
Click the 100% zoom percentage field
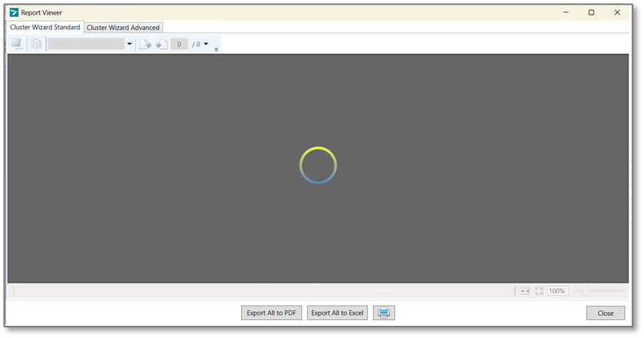[557, 291]
